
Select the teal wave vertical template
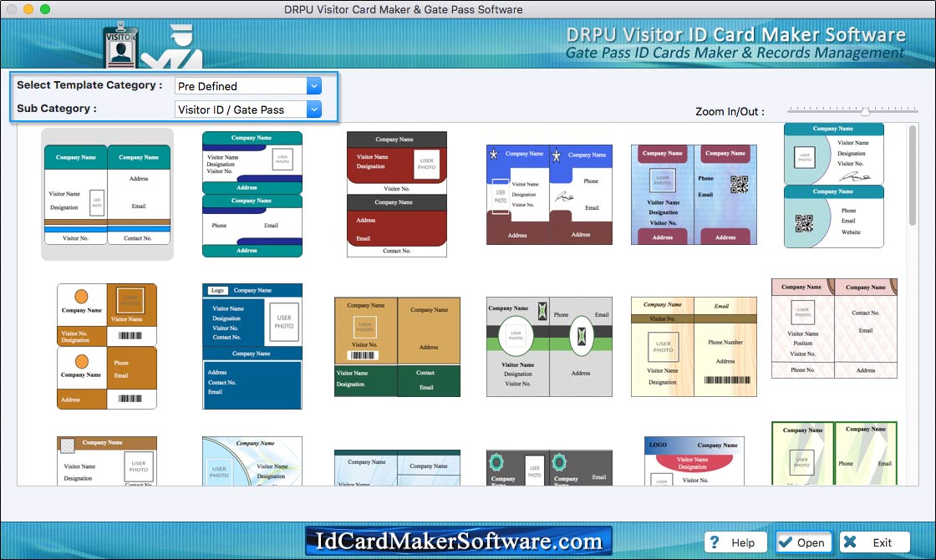pos(252,195)
